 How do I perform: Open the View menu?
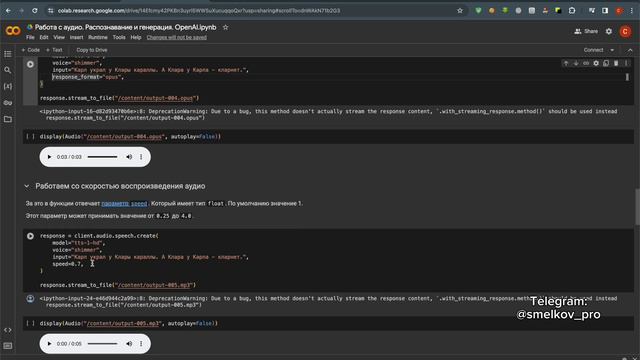click(x=59, y=37)
